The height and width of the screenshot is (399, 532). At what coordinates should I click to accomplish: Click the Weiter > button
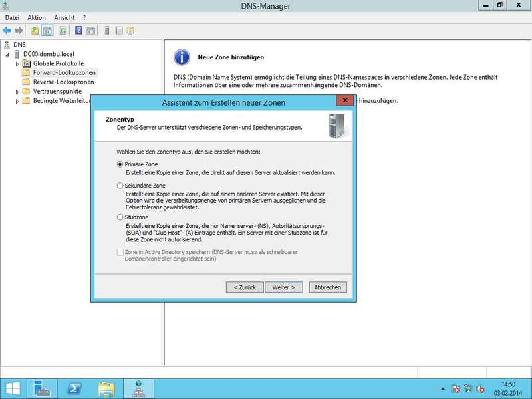[284, 287]
